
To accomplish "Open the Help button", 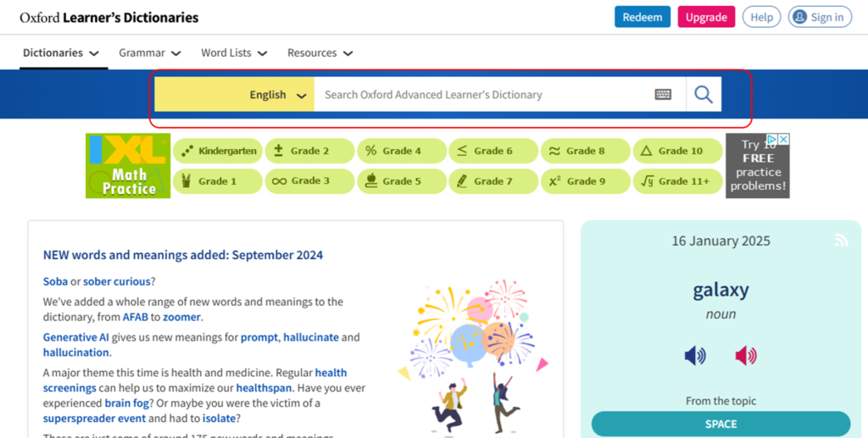I will pyautogui.click(x=762, y=17).
